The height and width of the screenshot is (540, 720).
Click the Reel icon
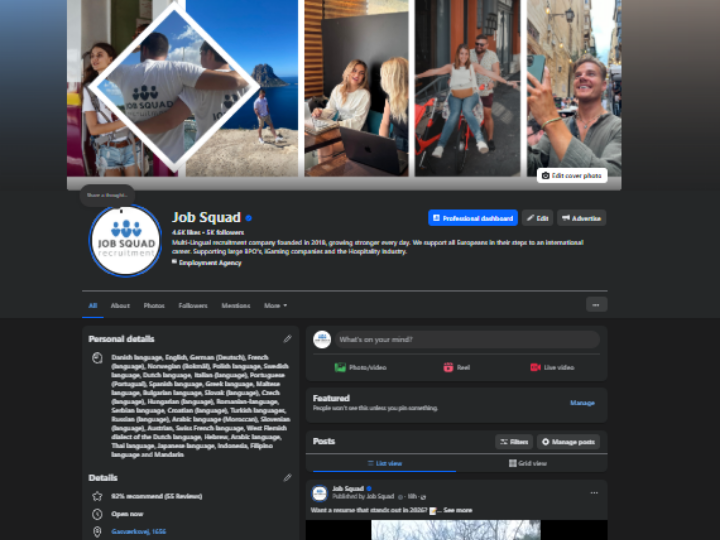click(x=449, y=367)
